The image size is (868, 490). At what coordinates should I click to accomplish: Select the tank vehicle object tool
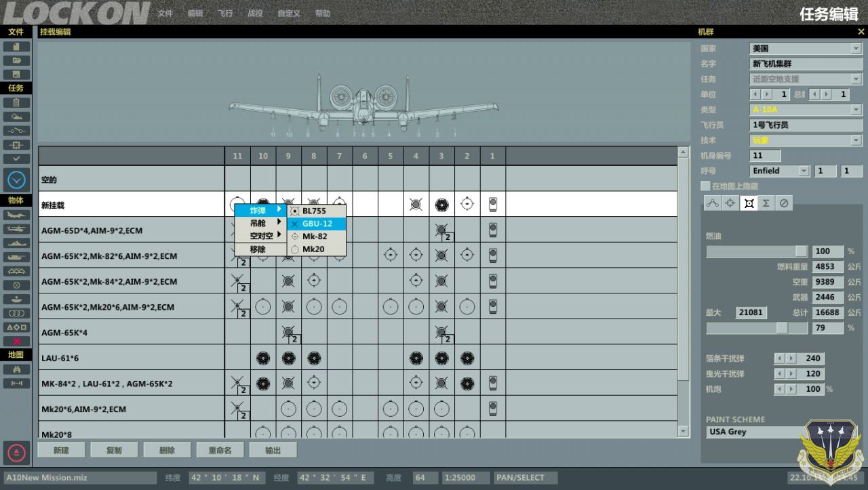click(x=16, y=257)
